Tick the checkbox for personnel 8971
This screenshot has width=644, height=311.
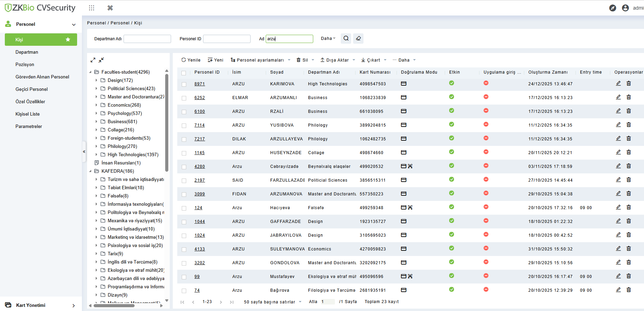(184, 84)
